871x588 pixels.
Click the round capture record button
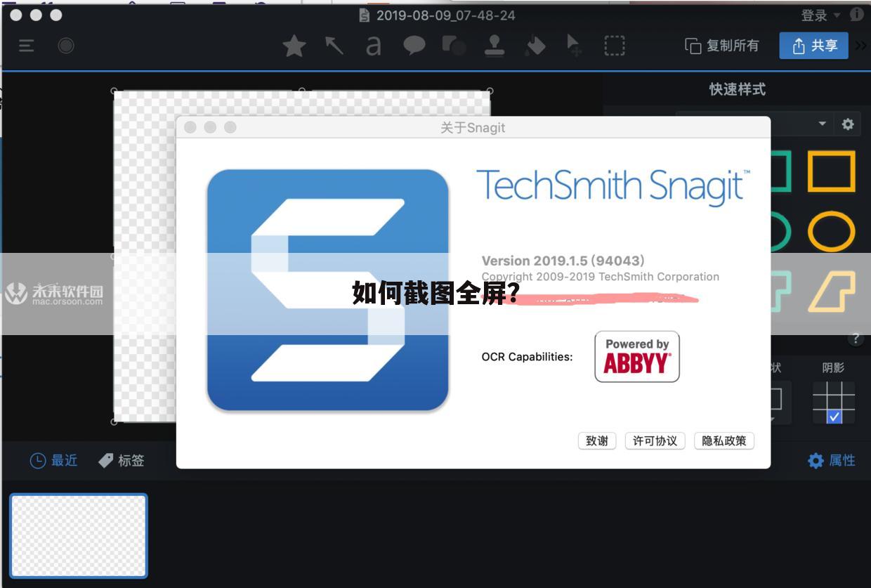[x=66, y=46]
